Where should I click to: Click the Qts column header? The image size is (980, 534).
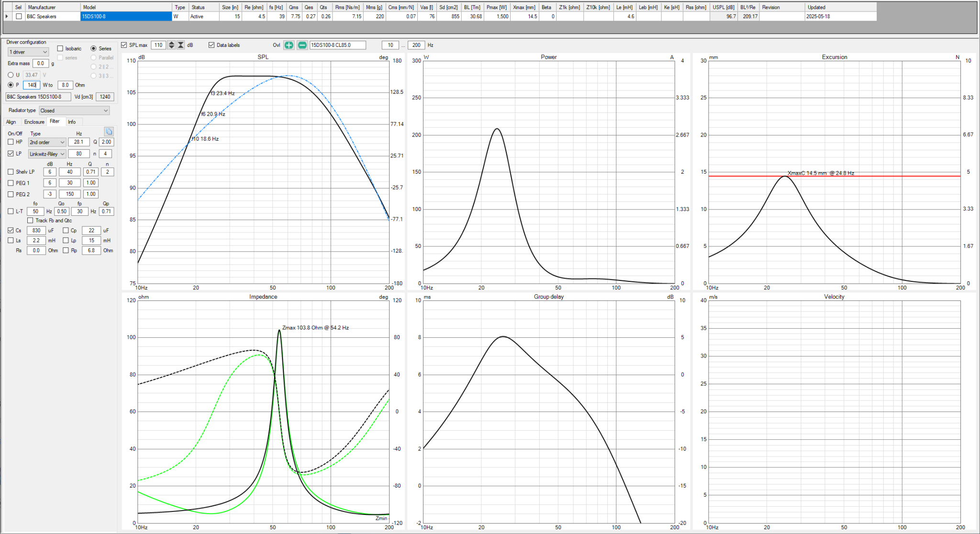324,7
